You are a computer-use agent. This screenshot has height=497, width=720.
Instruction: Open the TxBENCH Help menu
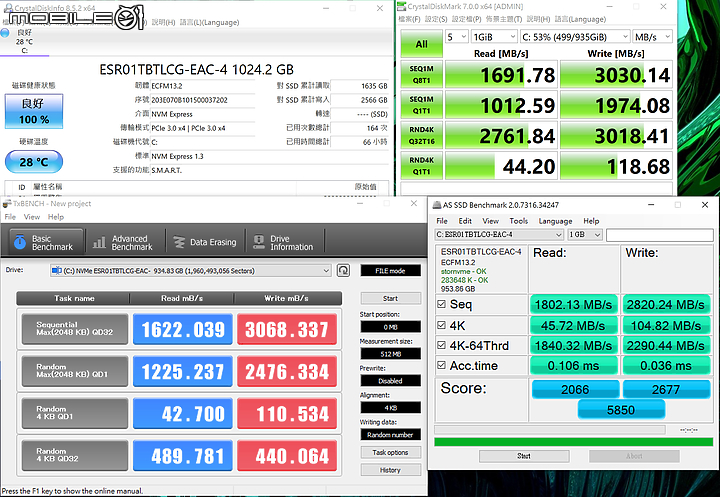coord(56,217)
